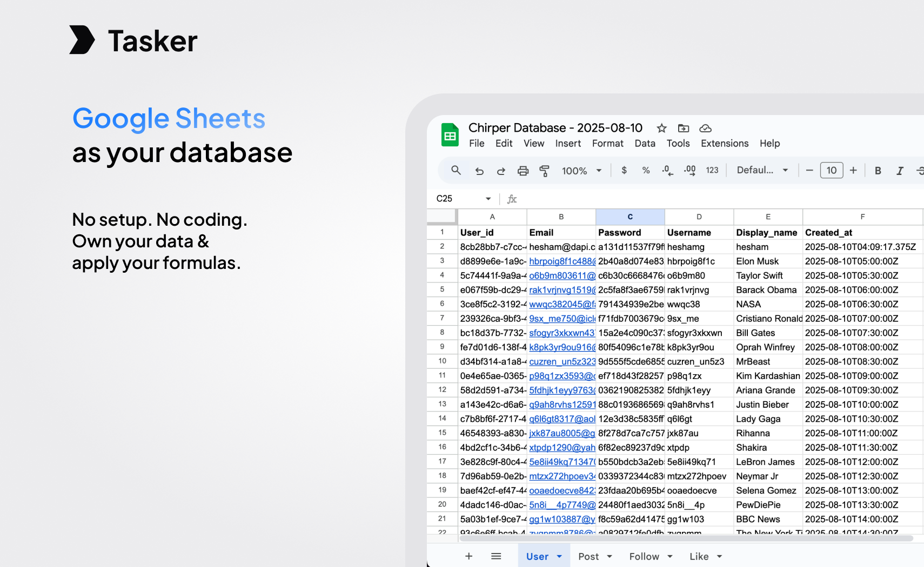Select the hbrpoig8f1c username cell

[x=699, y=261]
